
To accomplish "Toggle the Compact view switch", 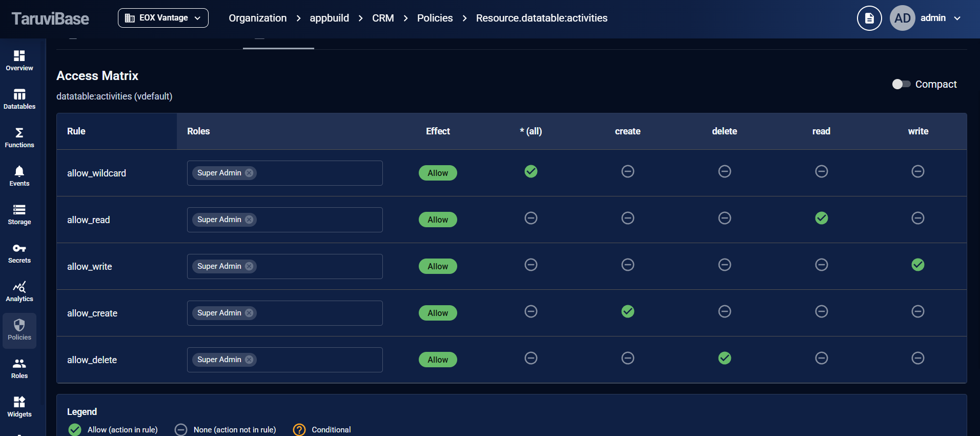I will (x=901, y=84).
